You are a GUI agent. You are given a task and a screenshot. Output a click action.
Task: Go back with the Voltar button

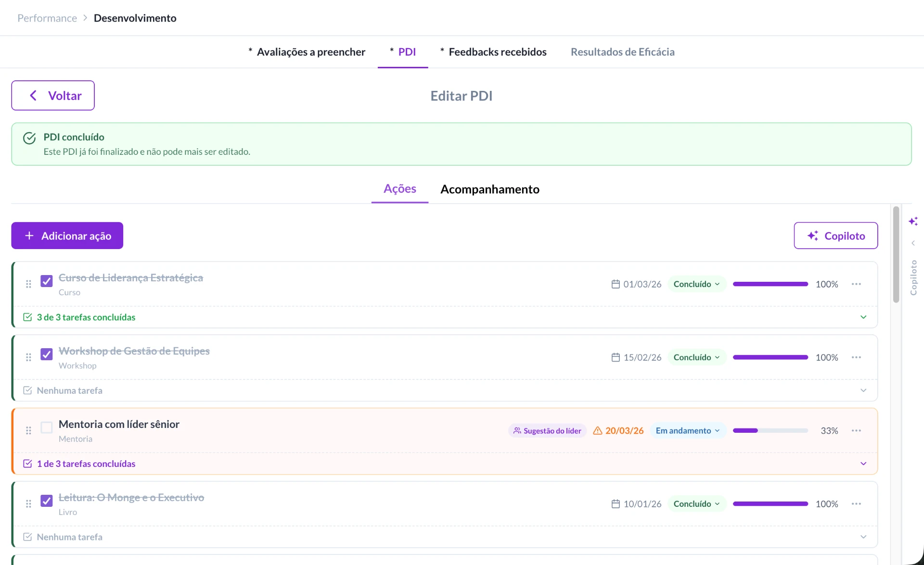click(x=53, y=95)
